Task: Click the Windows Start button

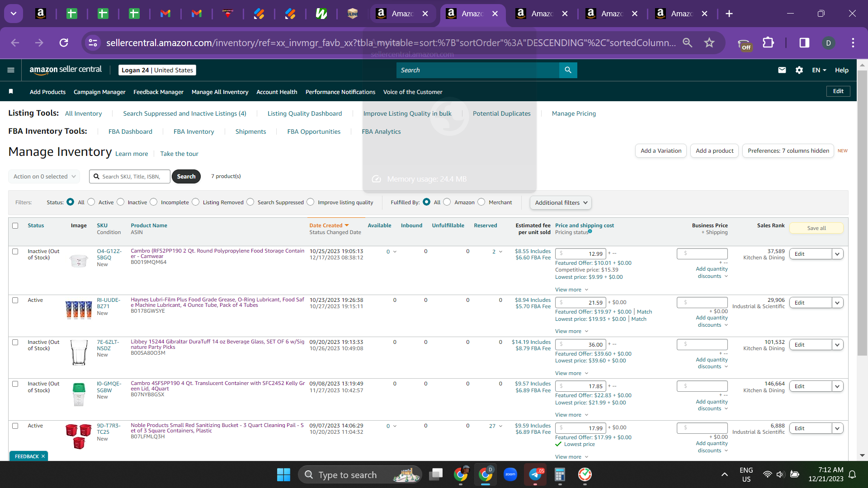Action: click(x=283, y=474)
